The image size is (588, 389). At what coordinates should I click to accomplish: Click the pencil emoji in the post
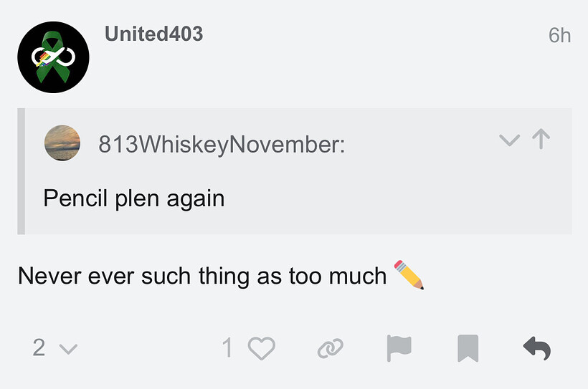click(409, 274)
